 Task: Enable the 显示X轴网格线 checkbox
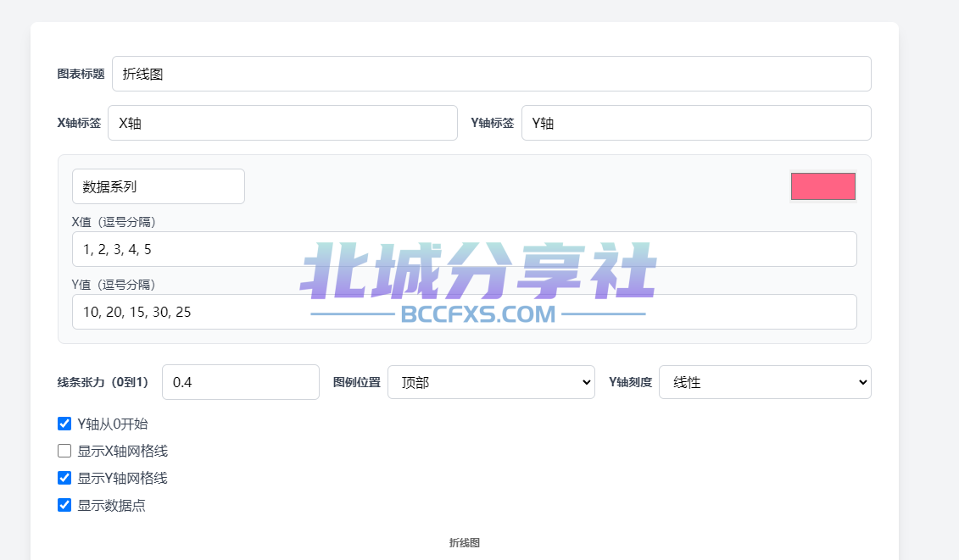(x=64, y=451)
